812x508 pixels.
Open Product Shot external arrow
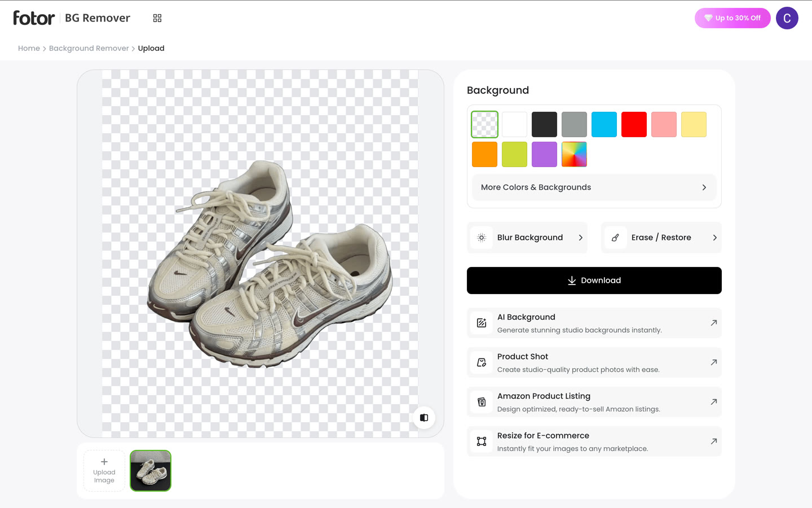click(714, 362)
